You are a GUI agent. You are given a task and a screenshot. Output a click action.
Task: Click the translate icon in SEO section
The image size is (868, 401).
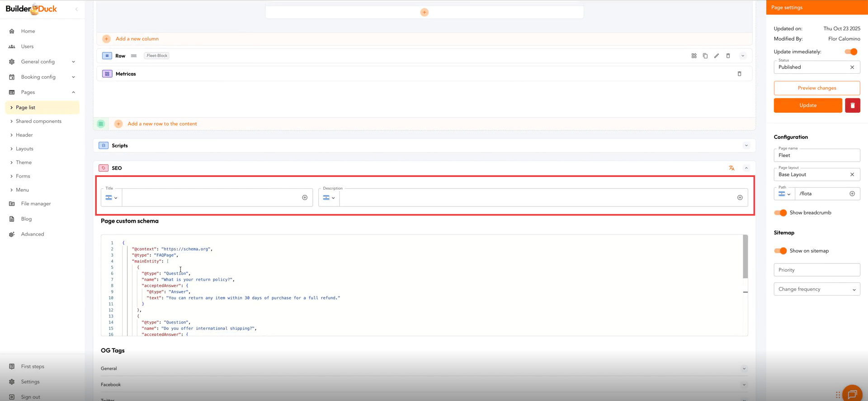(731, 168)
